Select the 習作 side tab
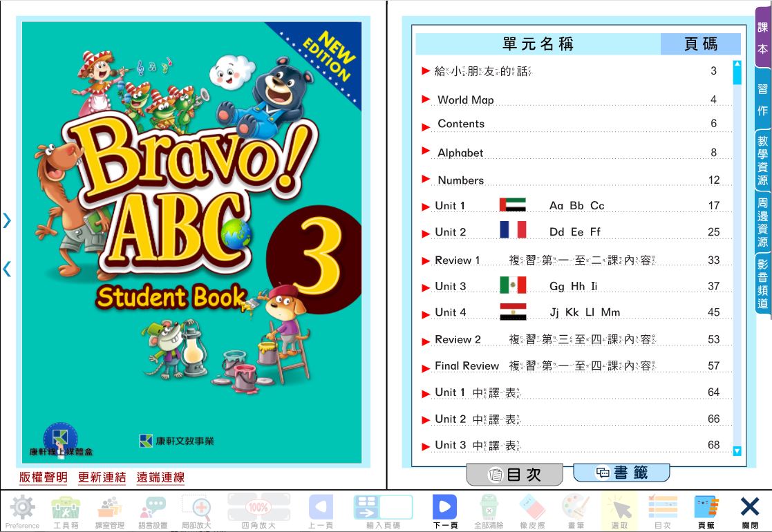This screenshot has width=772, height=532. point(762,99)
